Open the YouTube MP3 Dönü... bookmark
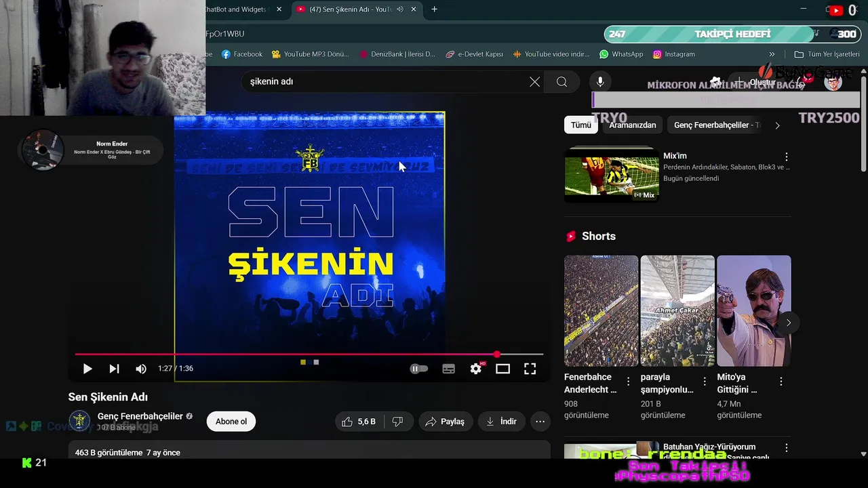 pyautogui.click(x=310, y=54)
